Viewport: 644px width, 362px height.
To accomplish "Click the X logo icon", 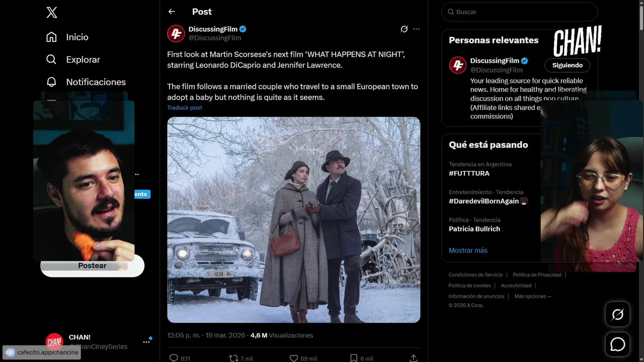I will [52, 13].
